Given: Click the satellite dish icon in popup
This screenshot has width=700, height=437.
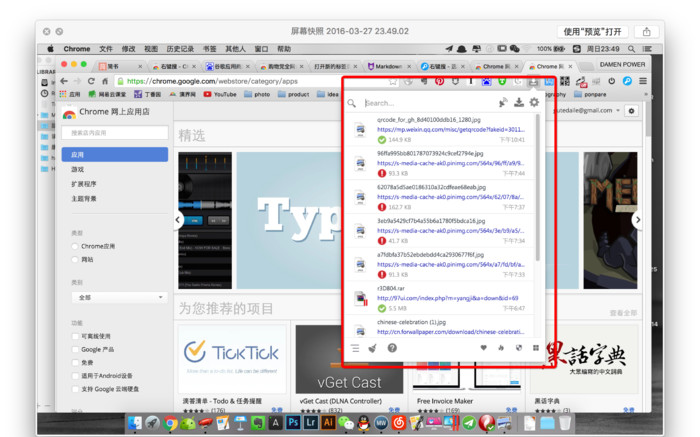Looking at the screenshot, I should coord(503,103).
